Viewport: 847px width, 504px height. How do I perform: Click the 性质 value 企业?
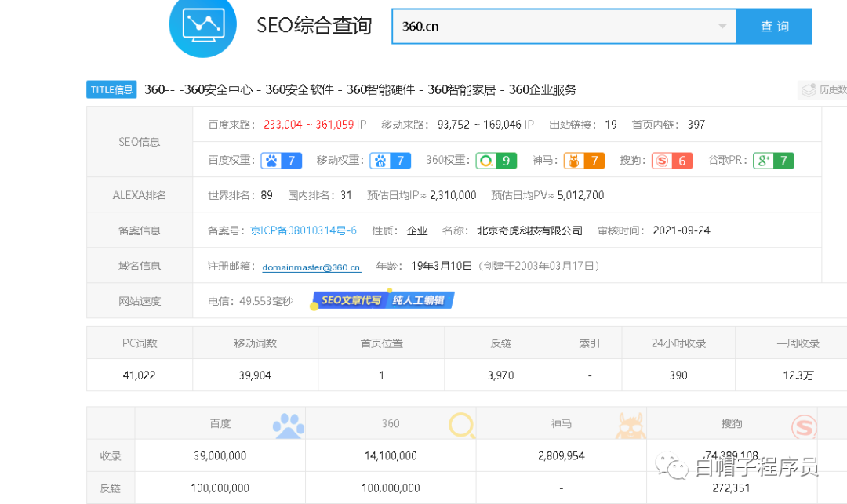point(416,231)
